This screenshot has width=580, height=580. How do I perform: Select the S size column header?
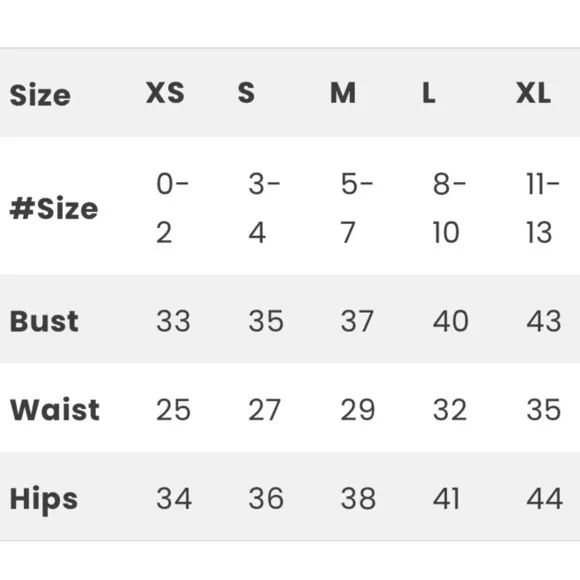(246, 92)
